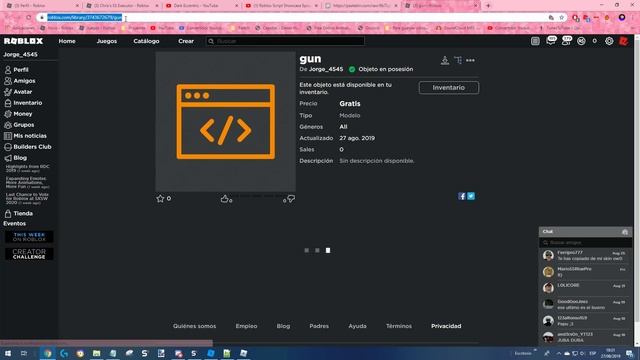The image size is (640, 360).
Task: Click the gun model thumbnail image
Action: click(x=225, y=122)
